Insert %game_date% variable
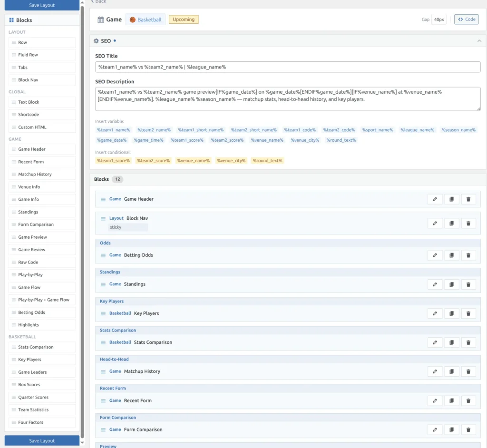 [x=112, y=140]
